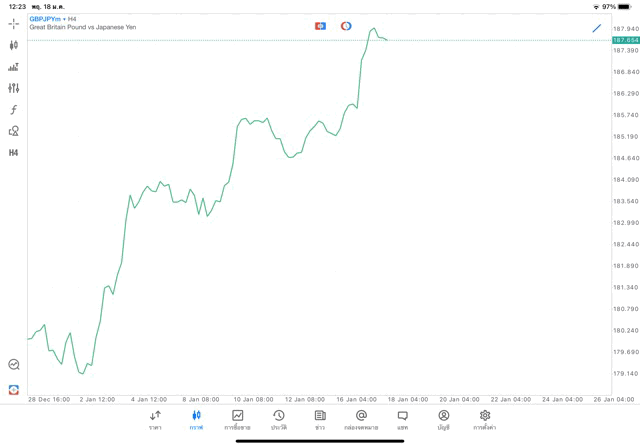Toggle the bottom-left red-blue trade panel icon
The image size is (640, 447).
pos(14,389)
